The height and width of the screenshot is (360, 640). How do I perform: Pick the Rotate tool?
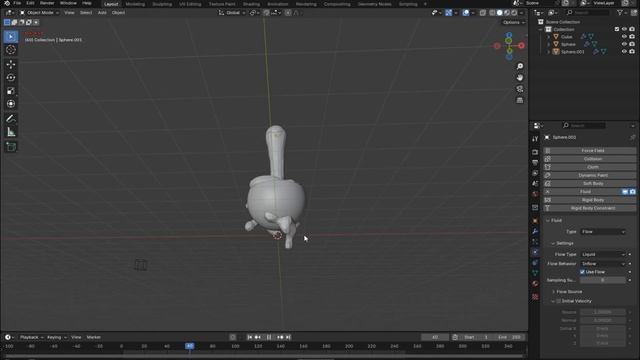click(x=11, y=78)
